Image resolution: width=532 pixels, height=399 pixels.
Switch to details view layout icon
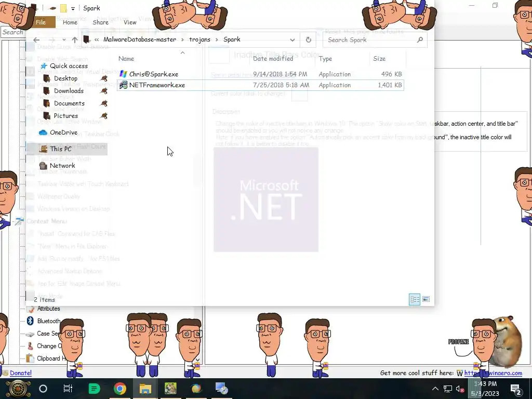click(415, 299)
